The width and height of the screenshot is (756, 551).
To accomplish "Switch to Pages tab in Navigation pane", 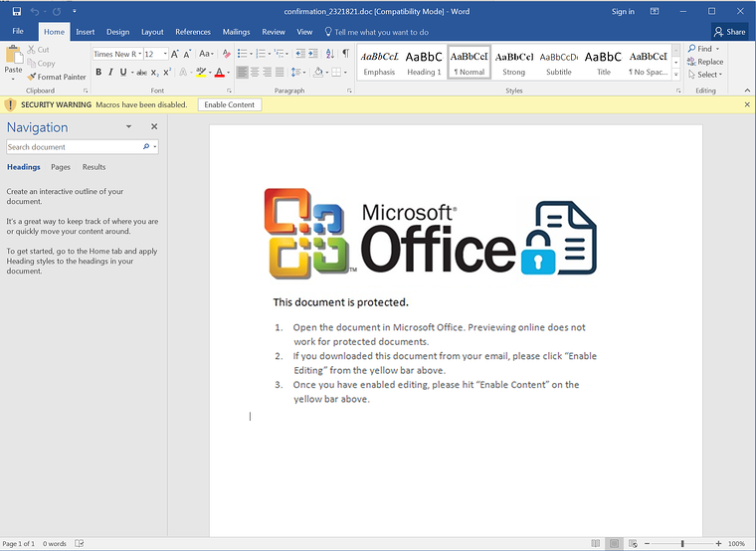I will [61, 167].
